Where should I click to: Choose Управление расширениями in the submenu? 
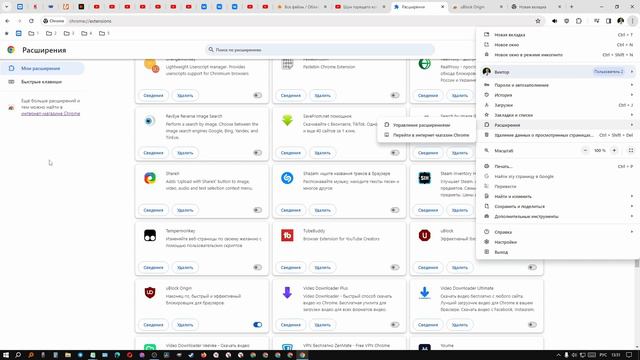427,125
